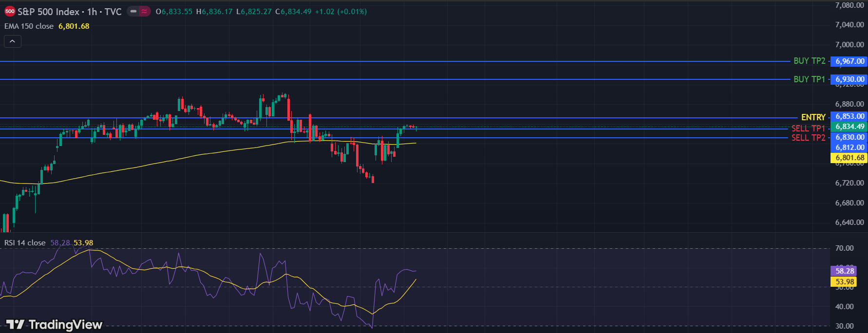Click the TradingView logo
The height and width of the screenshot is (333, 868).
click(54, 325)
